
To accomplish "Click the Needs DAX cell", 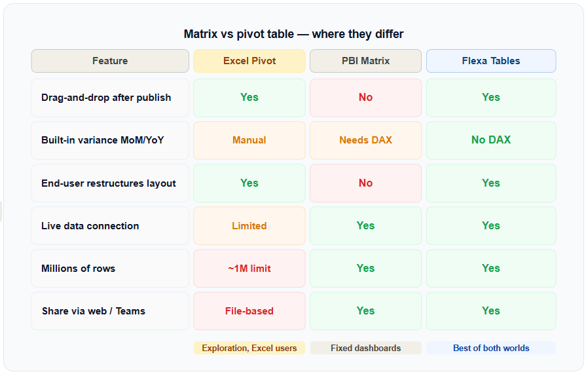I will (x=365, y=140).
